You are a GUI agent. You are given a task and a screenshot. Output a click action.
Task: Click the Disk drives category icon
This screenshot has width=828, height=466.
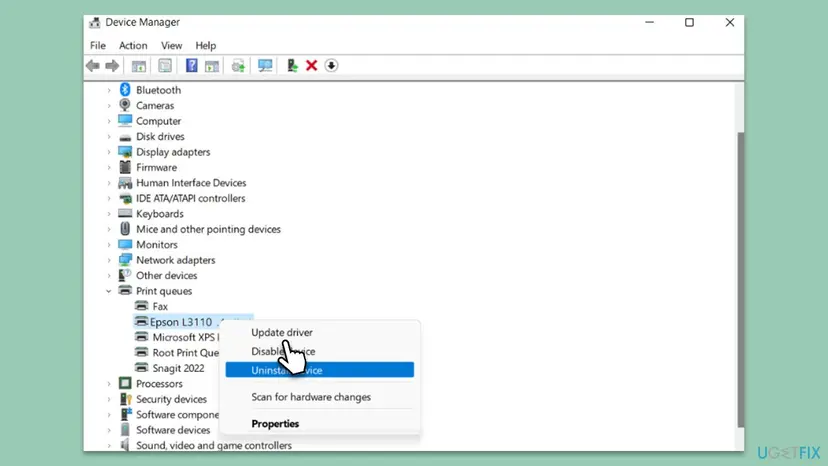(125, 137)
